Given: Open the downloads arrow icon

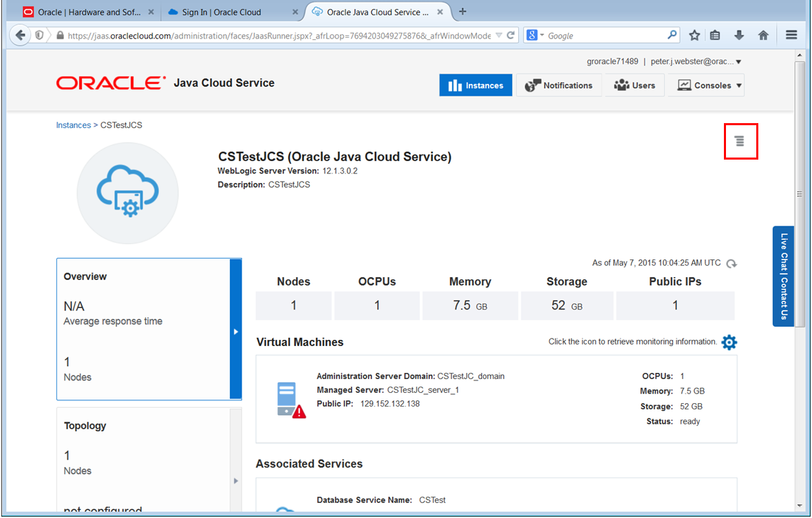Looking at the screenshot, I should point(739,35).
